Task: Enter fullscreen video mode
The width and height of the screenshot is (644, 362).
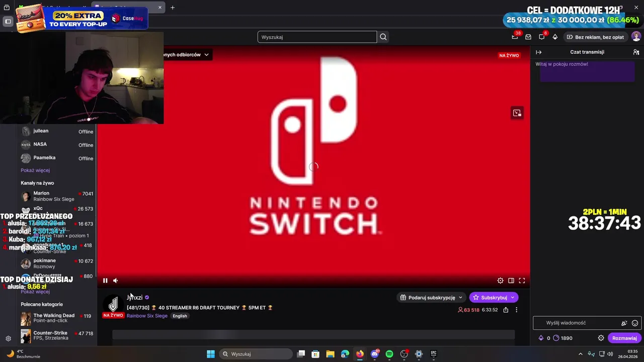Action: coord(522,281)
